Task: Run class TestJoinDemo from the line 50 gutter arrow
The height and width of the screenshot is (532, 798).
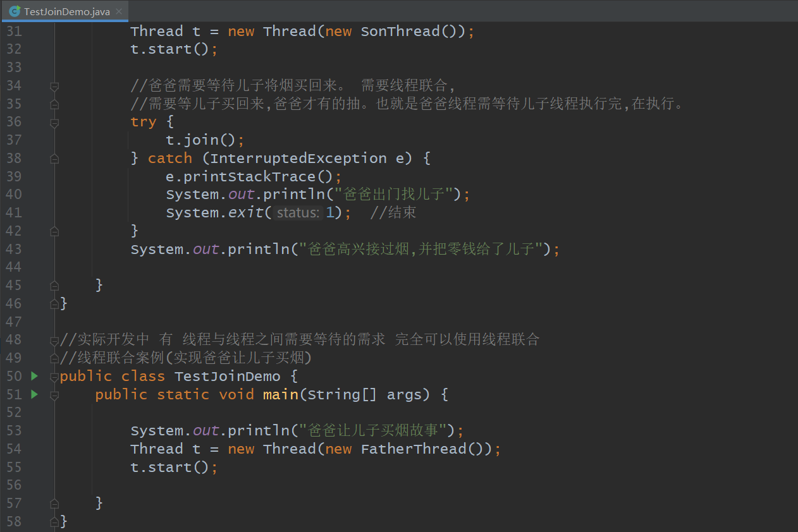Action: pos(34,376)
